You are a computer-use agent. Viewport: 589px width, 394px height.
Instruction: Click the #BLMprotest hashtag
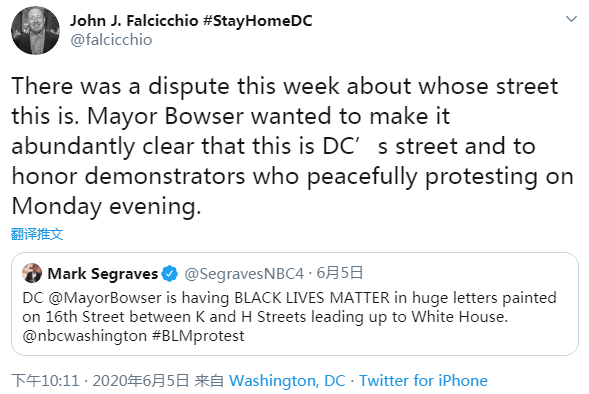coord(198,336)
